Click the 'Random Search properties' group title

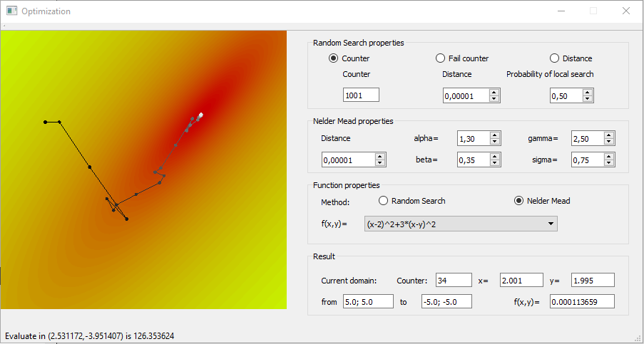click(x=358, y=43)
